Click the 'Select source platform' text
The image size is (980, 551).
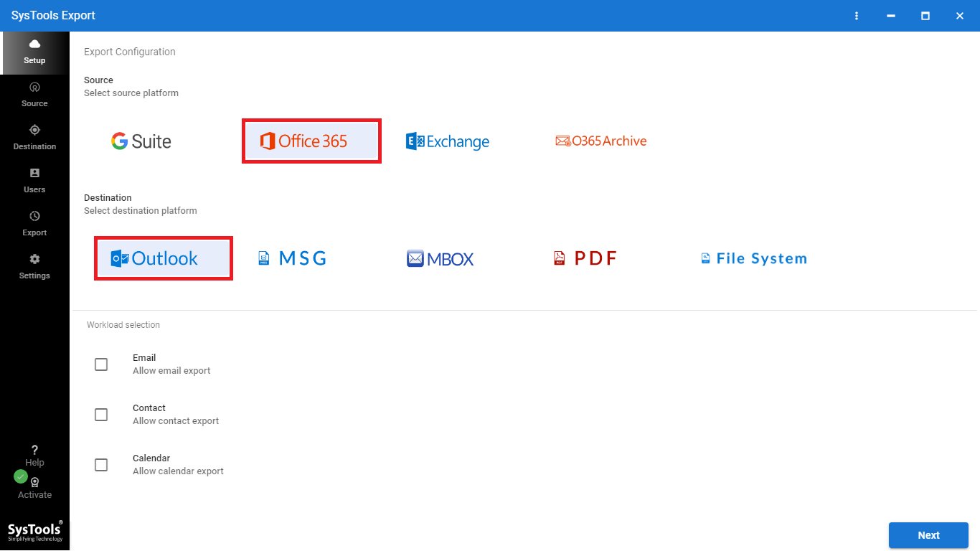[x=131, y=93]
